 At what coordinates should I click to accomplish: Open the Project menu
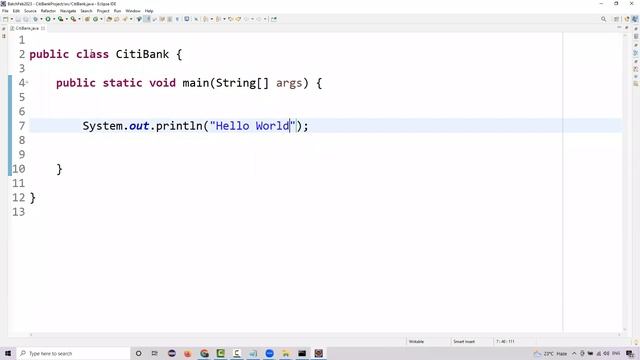click(103, 11)
